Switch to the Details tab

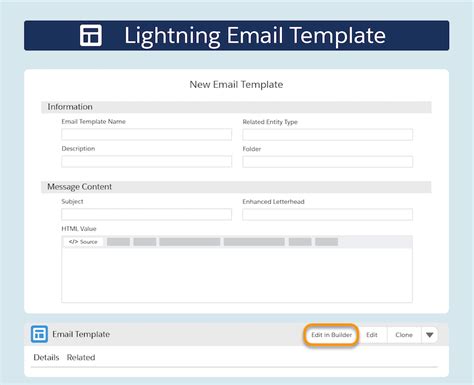[46, 357]
